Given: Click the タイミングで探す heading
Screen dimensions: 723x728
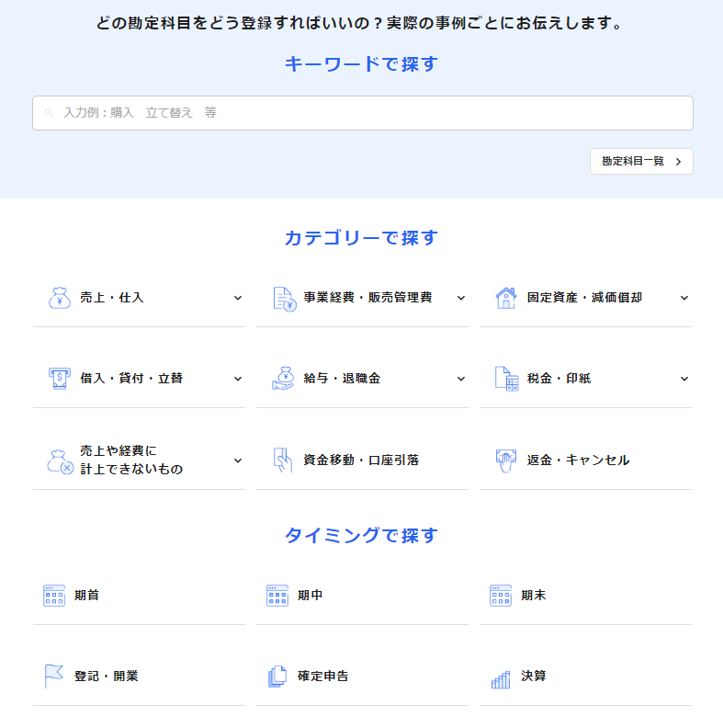Looking at the screenshot, I should (362, 535).
